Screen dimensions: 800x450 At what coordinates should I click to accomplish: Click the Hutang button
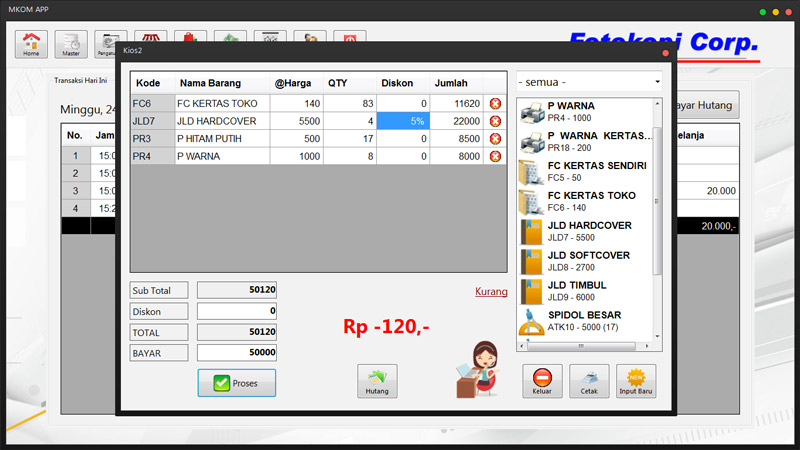(x=377, y=381)
